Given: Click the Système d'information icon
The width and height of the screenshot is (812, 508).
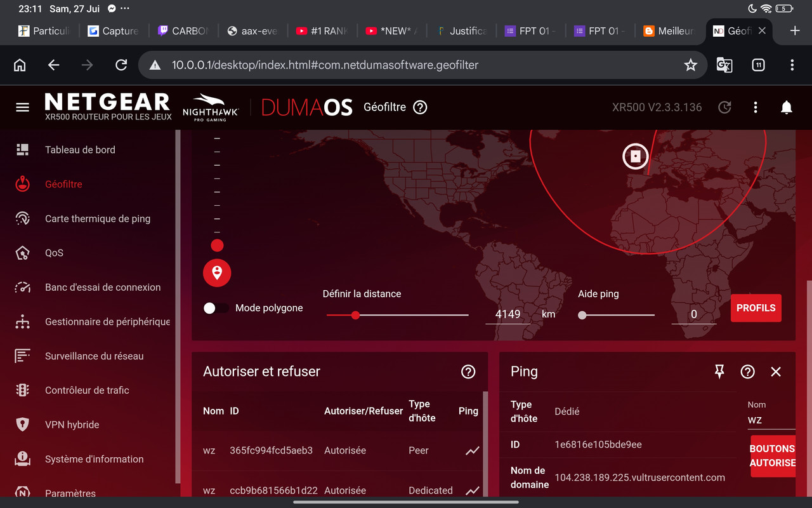Looking at the screenshot, I should click(x=22, y=459).
